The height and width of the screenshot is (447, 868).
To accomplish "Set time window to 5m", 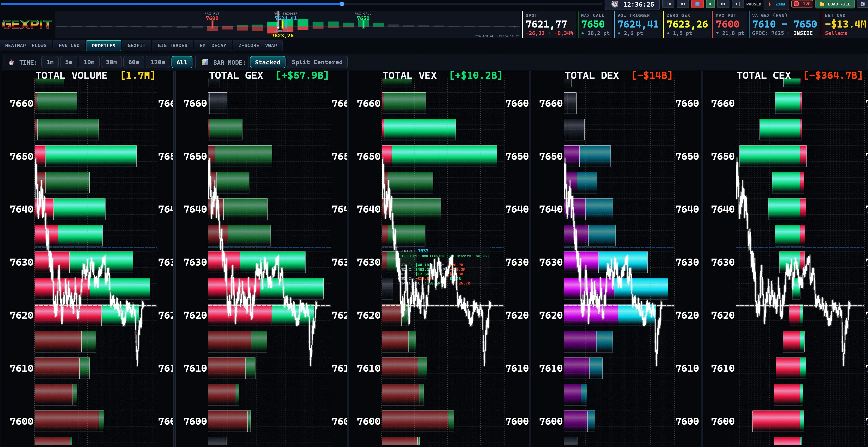I will tap(69, 62).
